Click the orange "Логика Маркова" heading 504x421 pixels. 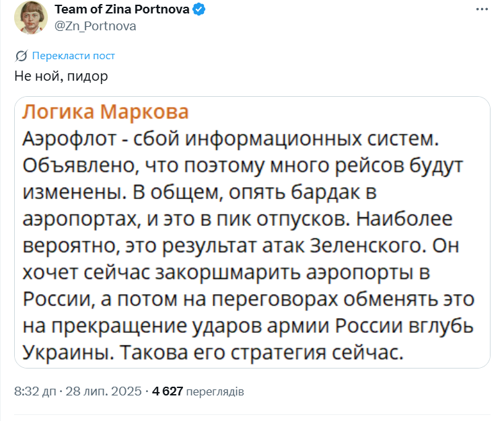click(x=106, y=112)
